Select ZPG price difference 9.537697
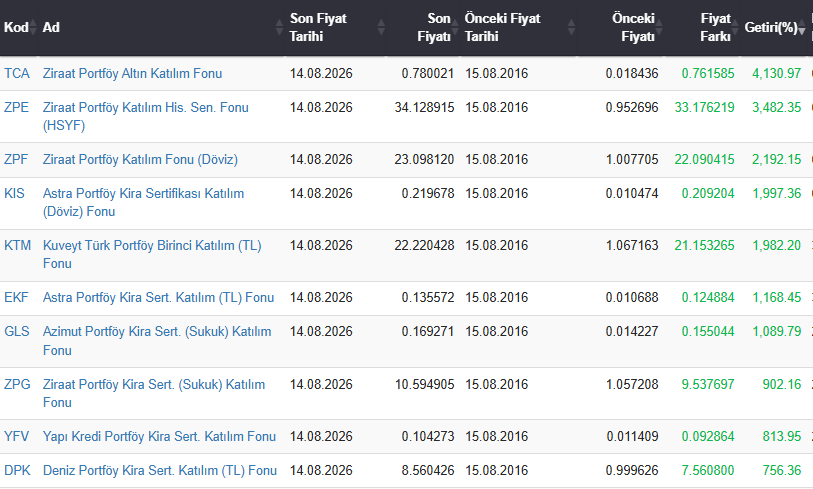Screen dimensions: 813x489 (x=708, y=384)
